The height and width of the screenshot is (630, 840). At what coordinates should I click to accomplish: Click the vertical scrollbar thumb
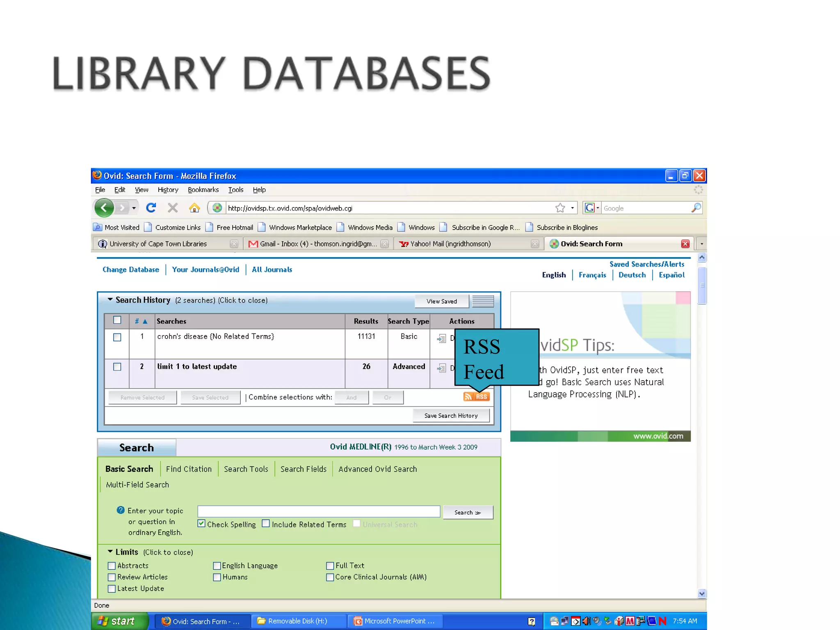point(702,285)
